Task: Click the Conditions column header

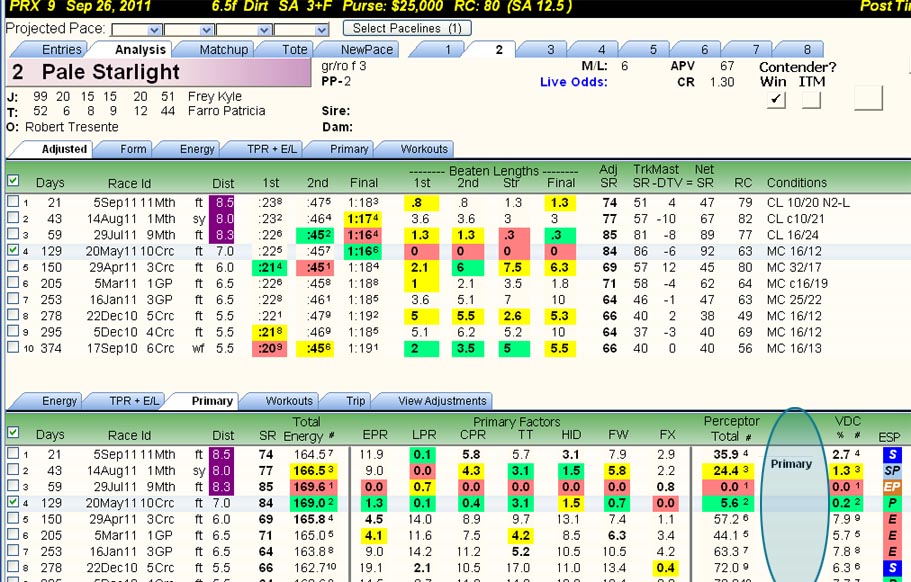Action: pos(797,183)
